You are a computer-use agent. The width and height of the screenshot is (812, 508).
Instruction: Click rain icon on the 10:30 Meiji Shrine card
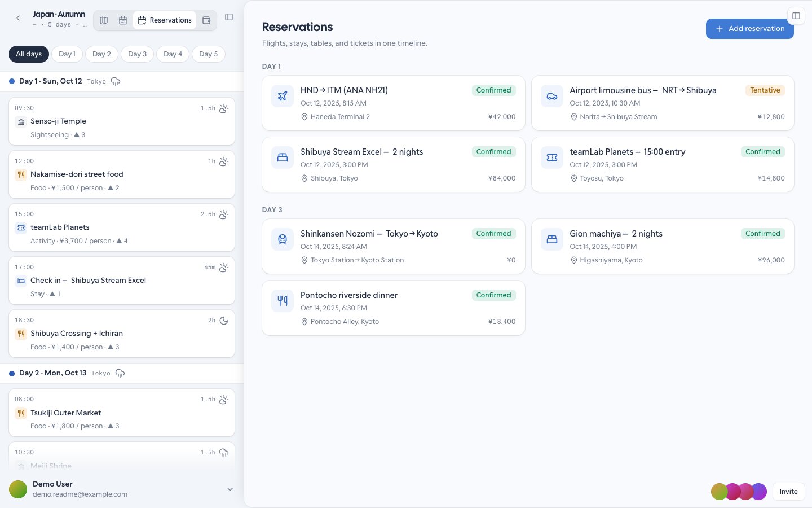(x=224, y=453)
